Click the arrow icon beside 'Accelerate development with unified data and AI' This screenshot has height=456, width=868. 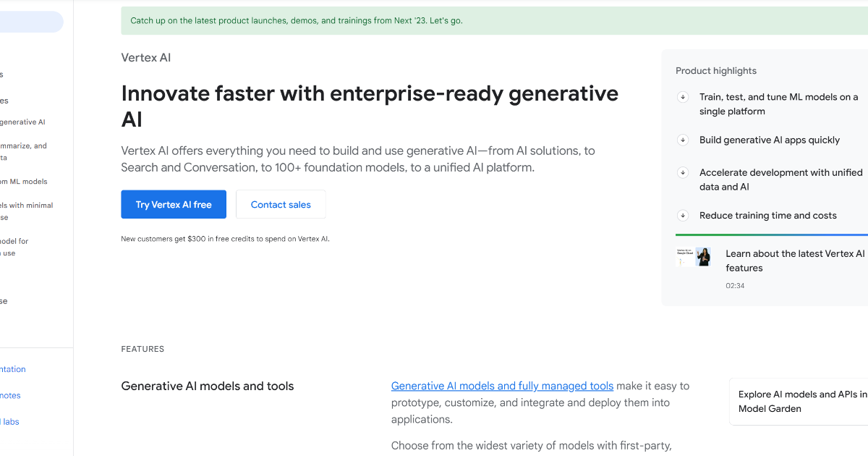pos(683,172)
